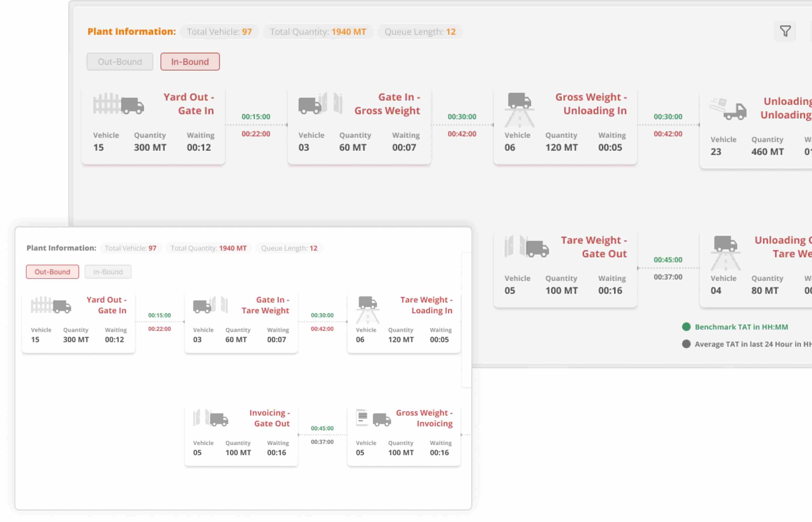Screen dimensions: 812x522
Task: Click 00:45:00 benchmark time in back window
Action: pyautogui.click(x=668, y=260)
